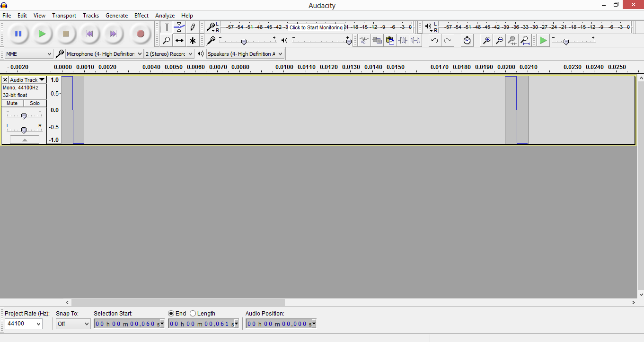
Task: Open the File menu
Action: coord(7,16)
